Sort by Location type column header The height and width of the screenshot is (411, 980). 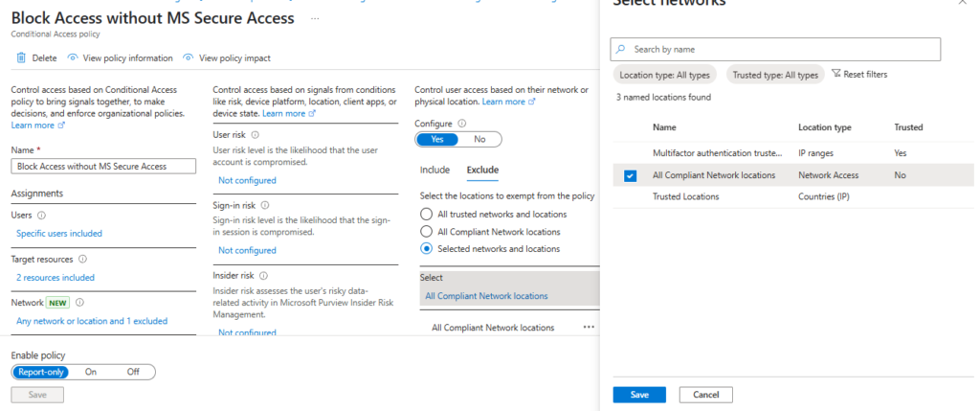[824, 127]
